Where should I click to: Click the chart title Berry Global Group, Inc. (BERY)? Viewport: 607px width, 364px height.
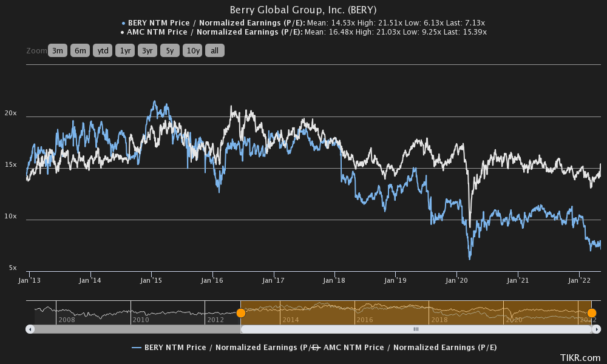point(303,10)
